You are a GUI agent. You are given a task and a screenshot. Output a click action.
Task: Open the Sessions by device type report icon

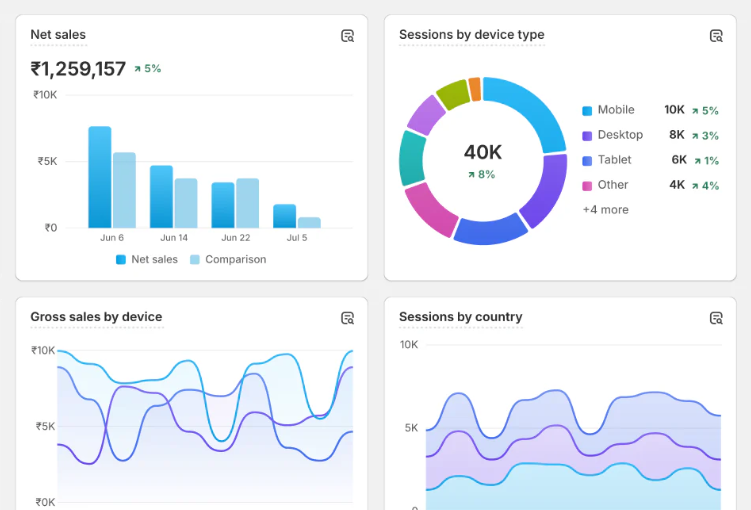[716, 36]
